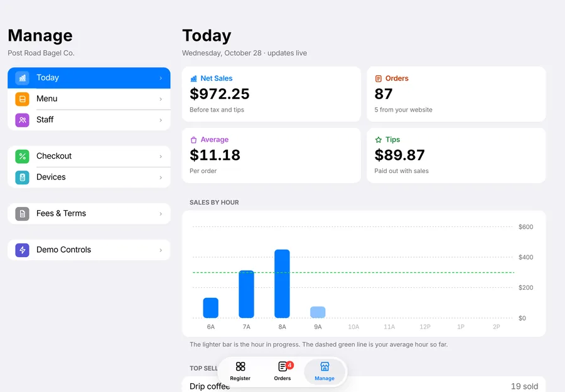Click the Drip coffee top seller row
This screenshot has width=565, height=392.
point(364,384)
